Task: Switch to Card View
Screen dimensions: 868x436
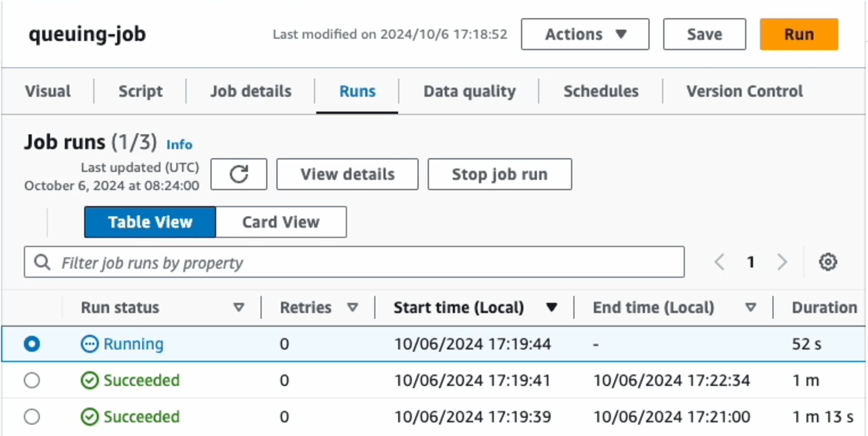Action: [281, 222]
